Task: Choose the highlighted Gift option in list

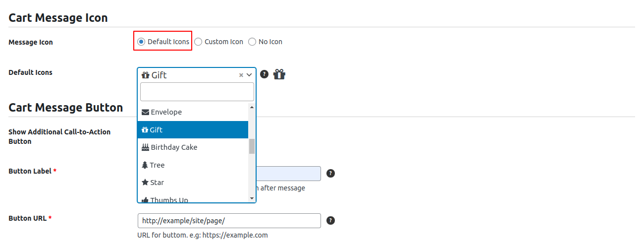Action: point(192,130)
